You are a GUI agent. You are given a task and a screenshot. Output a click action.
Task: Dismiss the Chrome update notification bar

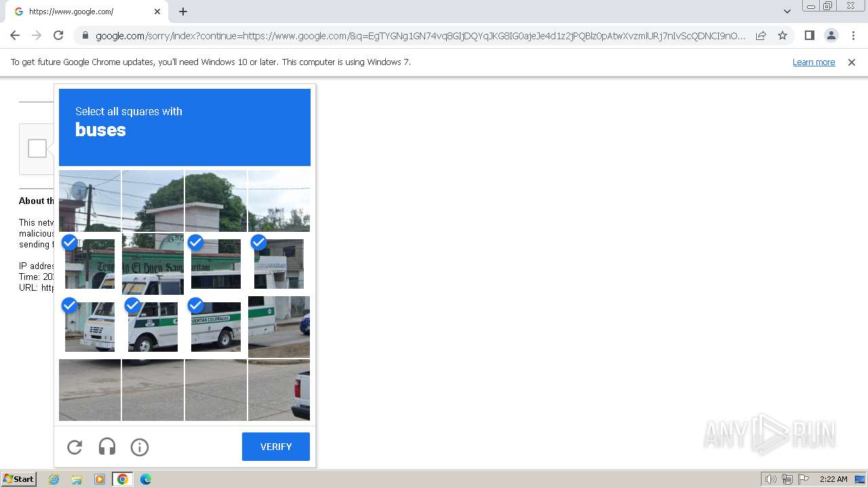pyautogui.click(x=852, y=62)
